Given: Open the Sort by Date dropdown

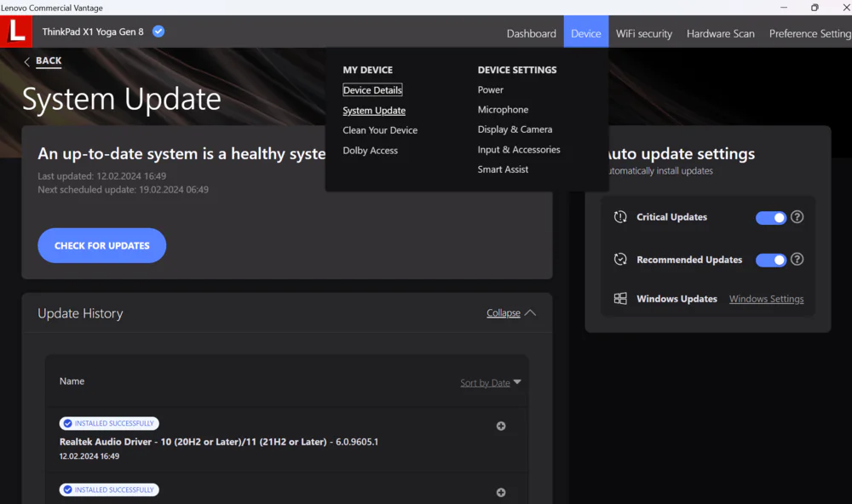Looking at the screenshot, I should tap(491, 382).
